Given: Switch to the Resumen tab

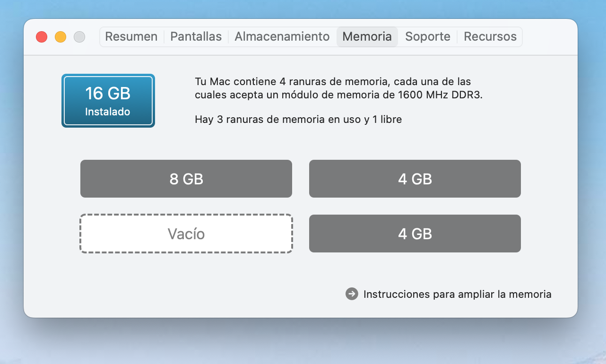Looking at the screenshot, I should click(x=131, y=37).
